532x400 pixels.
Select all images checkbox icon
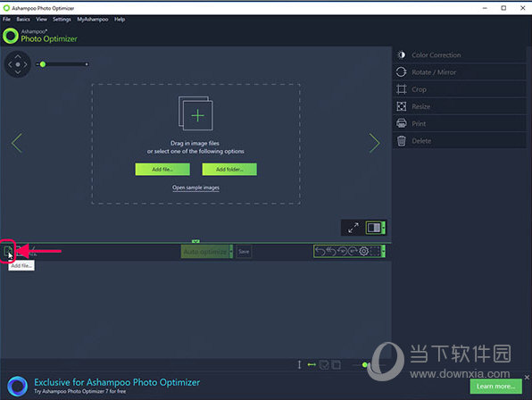[x=324, y=365]
